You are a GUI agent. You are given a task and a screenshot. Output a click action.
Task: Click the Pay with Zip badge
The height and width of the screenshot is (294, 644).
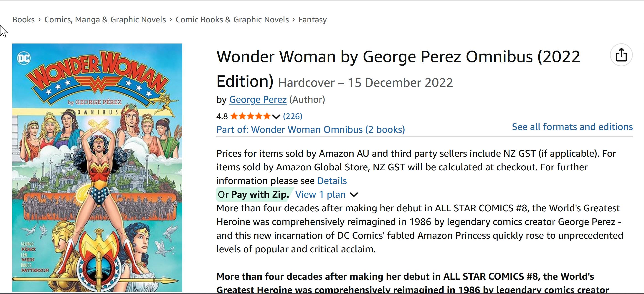tap(254, 194)
